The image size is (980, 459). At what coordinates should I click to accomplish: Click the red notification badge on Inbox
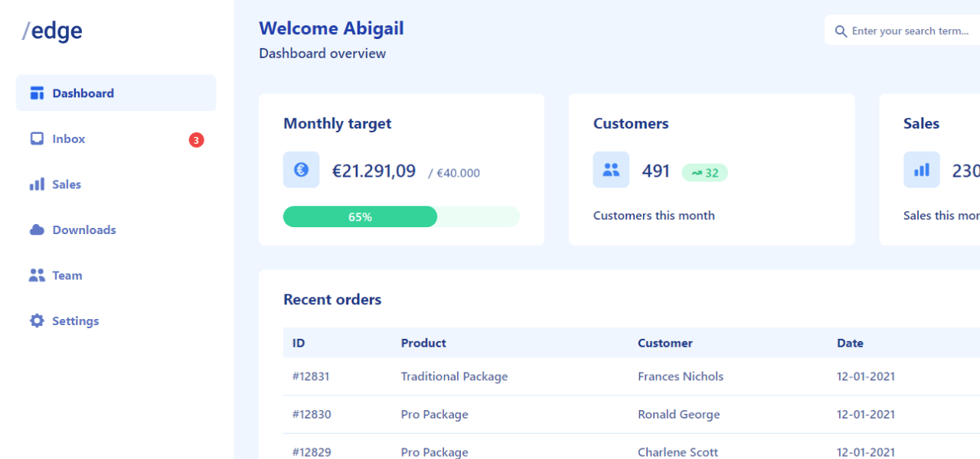coord(197,138)
